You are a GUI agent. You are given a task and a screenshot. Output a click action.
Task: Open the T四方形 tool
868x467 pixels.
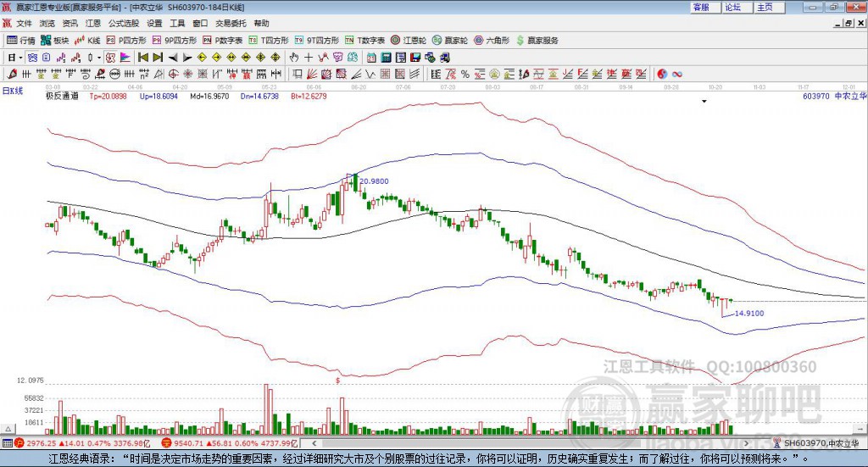click(x=269, y=41)
